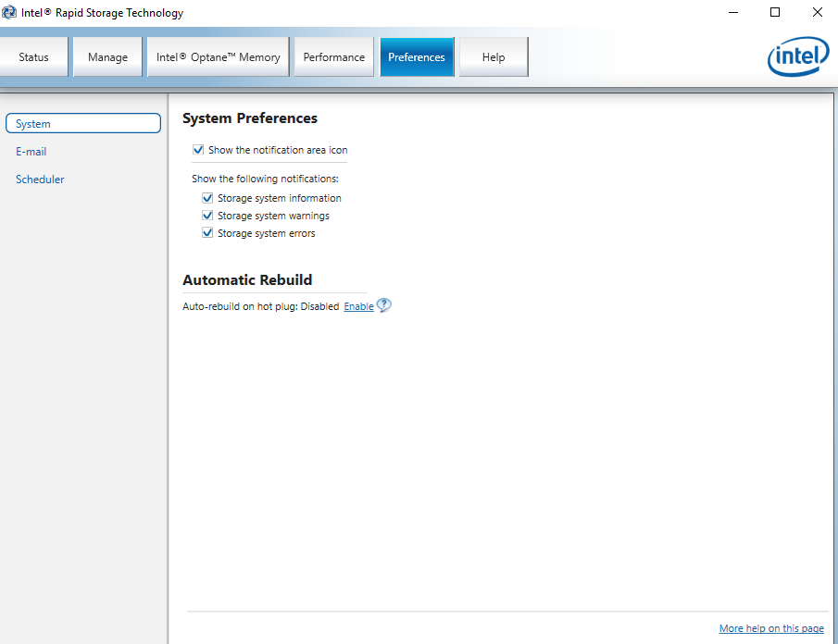This screenshot has width=838, height=644.
Task: Click the System Preferences heading
Action: point(250,118)
